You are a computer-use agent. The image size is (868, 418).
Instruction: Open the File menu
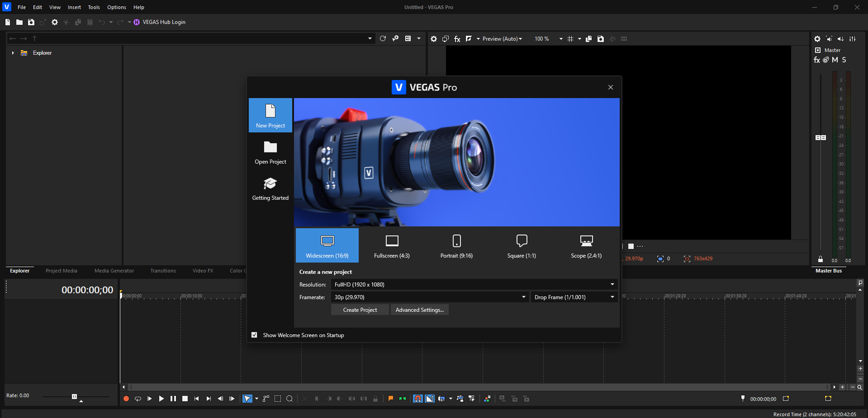(x=22, y=7)
